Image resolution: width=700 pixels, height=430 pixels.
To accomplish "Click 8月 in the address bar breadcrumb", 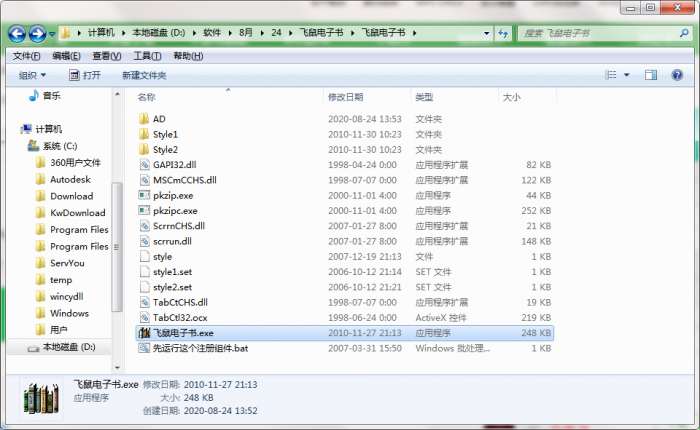I will (x=246, y=33).
